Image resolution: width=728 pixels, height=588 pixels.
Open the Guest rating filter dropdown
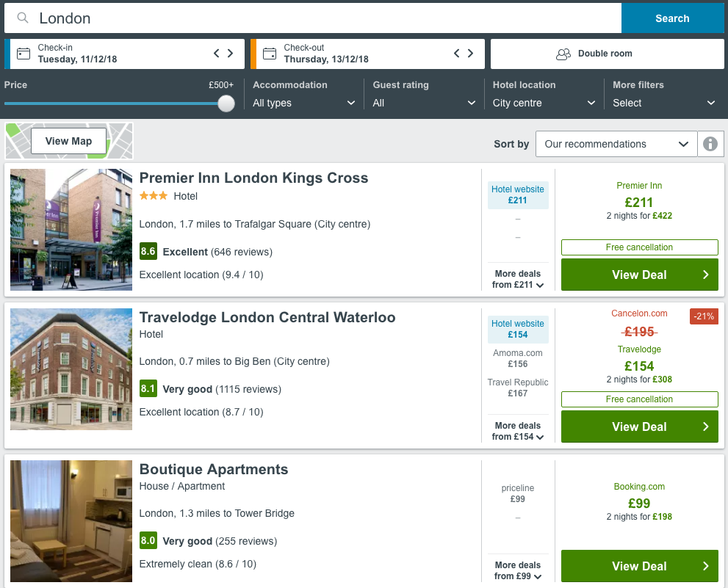[x=424, y=103]
